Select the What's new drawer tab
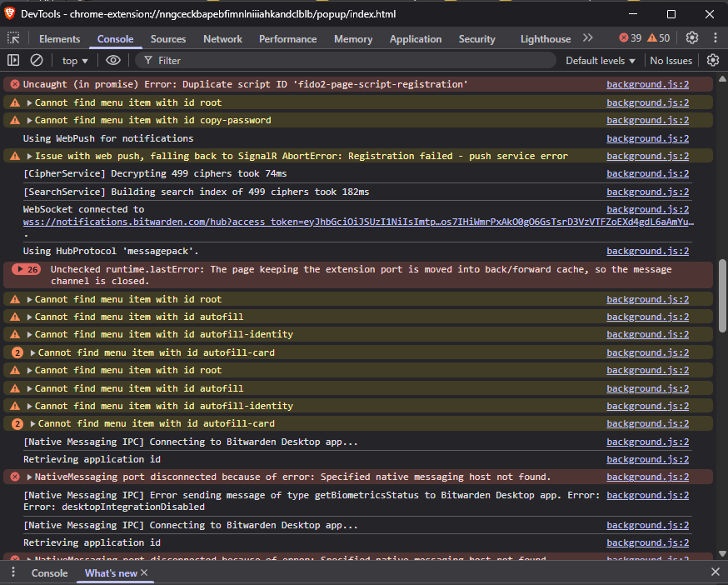The height and width of the screenshot is (585, 728). (111, 573)
